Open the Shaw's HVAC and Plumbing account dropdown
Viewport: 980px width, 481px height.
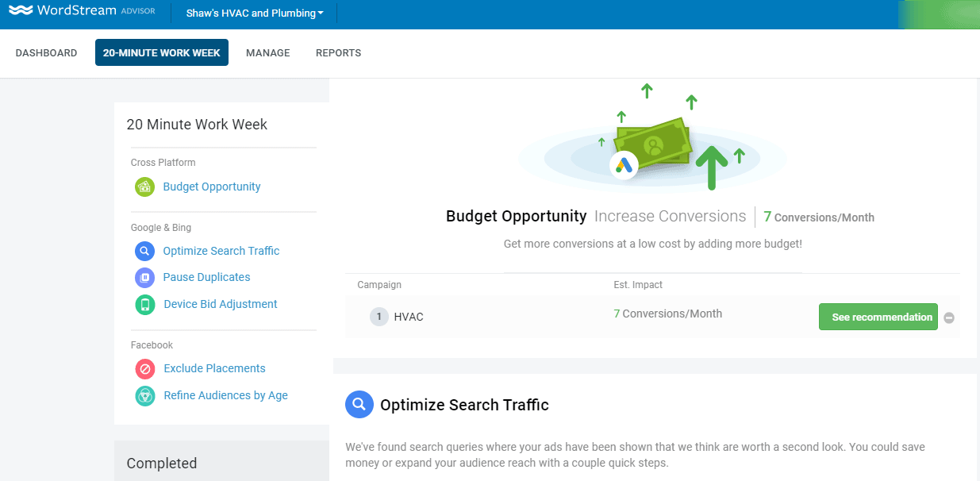255,13
